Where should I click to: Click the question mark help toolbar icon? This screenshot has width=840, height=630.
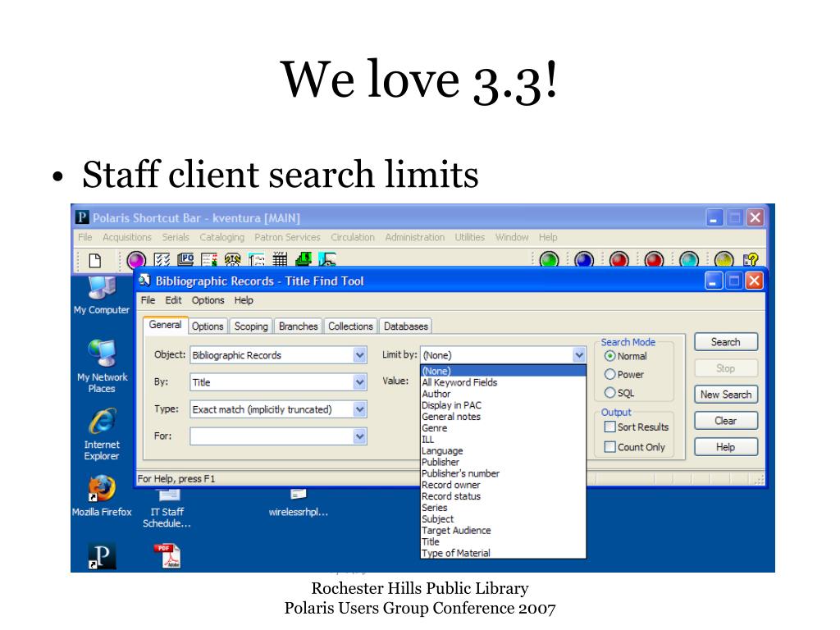coord(751,260)
